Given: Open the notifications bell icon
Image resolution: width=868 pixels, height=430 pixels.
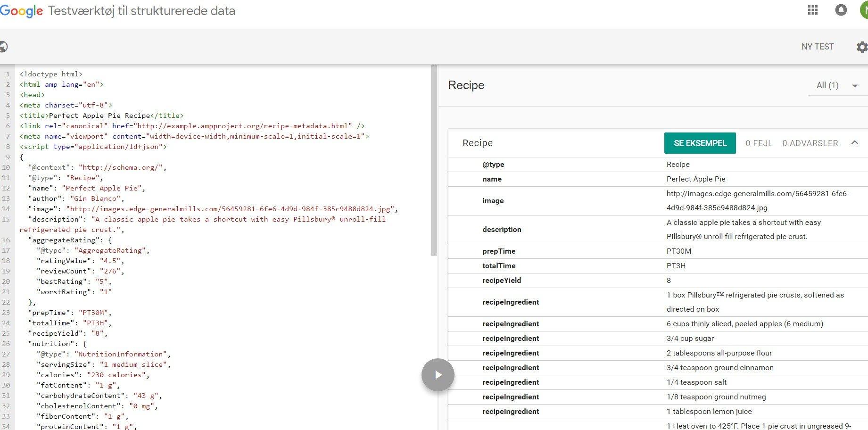Looking at the screenshot, I should point(841,10).
